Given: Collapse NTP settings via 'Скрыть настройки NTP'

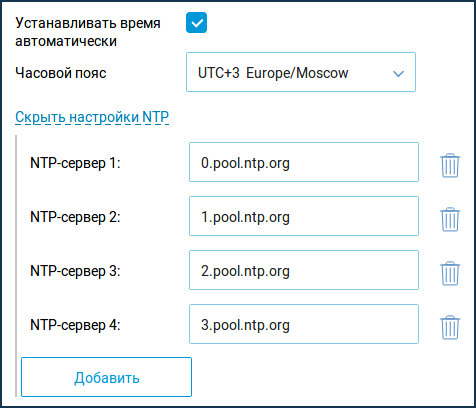Looking at the screenshot, I should [x=92, y=117].
